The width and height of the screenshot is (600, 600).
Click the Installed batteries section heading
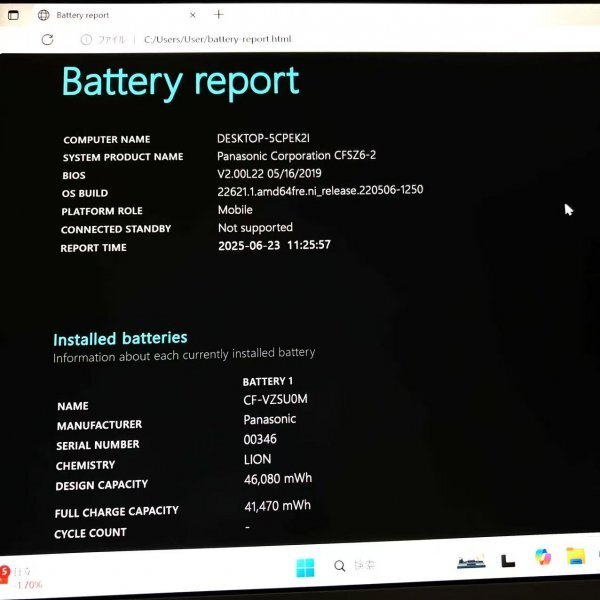[x=121, y=339]
